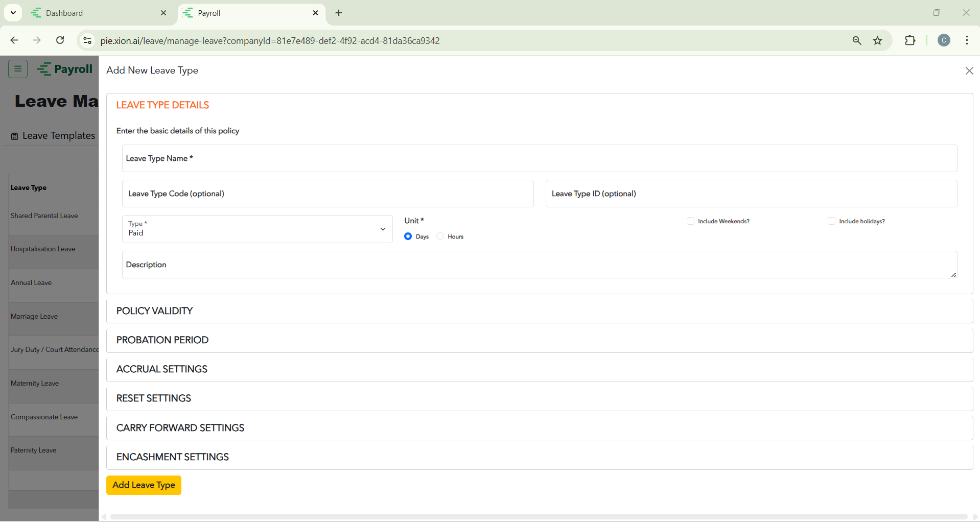Screen dimensions: 980x522
Task: Open the new tab plus icon
Action: point(339,13)
